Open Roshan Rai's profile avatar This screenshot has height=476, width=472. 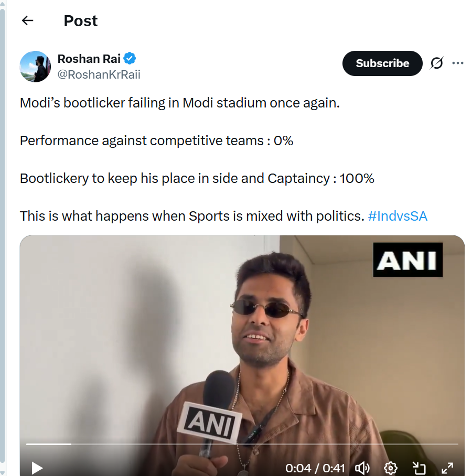(x=35, y=67)
